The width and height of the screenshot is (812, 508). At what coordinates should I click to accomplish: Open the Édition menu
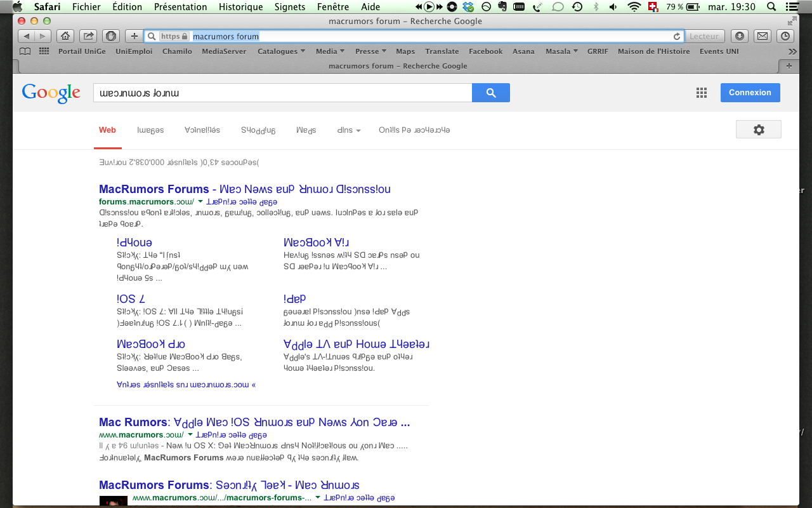pyautogui.click(x=127, y=7)
